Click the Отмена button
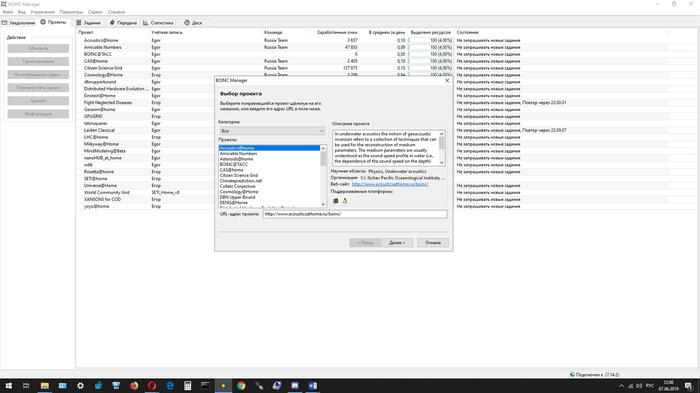The width and height of the screenshot is (700, 393). point(433,242)
